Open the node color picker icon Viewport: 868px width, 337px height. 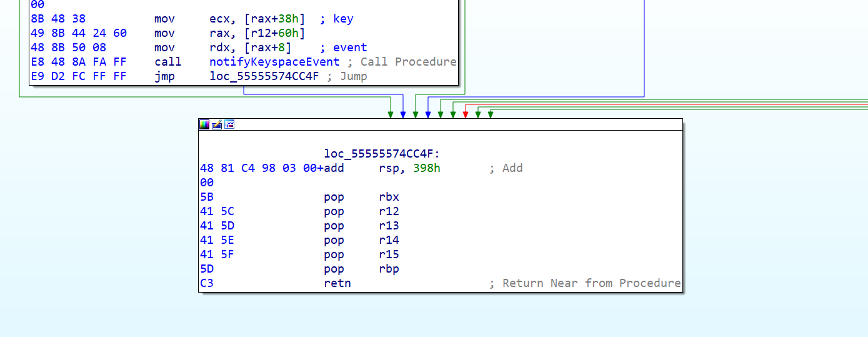coord(204,124)
